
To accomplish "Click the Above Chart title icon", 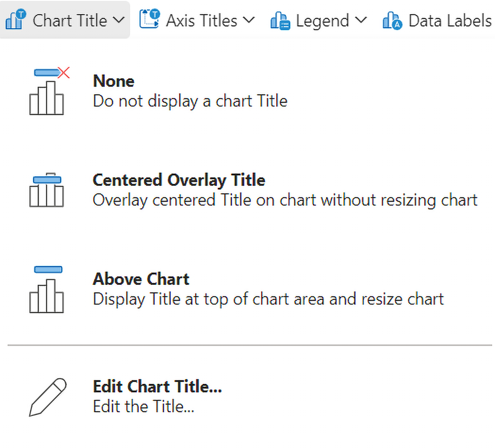I will [47, 289].
